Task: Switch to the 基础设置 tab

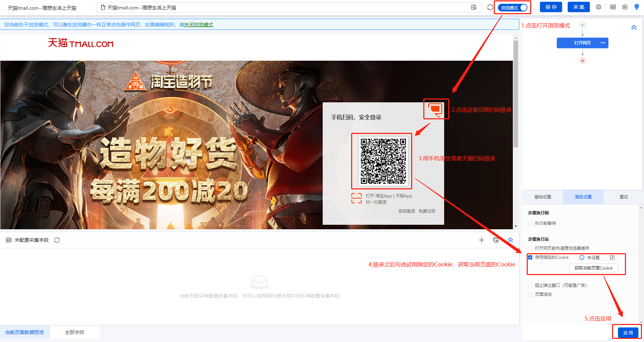Action: 543,197
